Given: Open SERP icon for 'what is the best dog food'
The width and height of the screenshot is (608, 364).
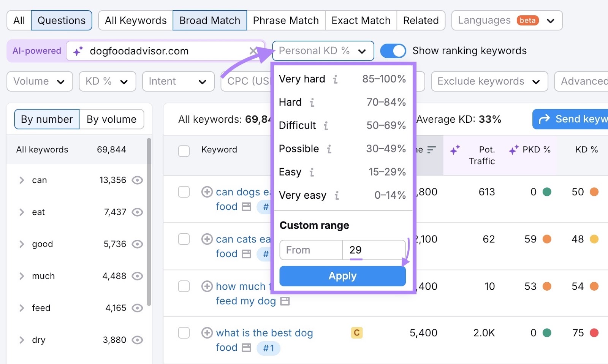Looking at the screenshot, I should [x=247, y=348].
